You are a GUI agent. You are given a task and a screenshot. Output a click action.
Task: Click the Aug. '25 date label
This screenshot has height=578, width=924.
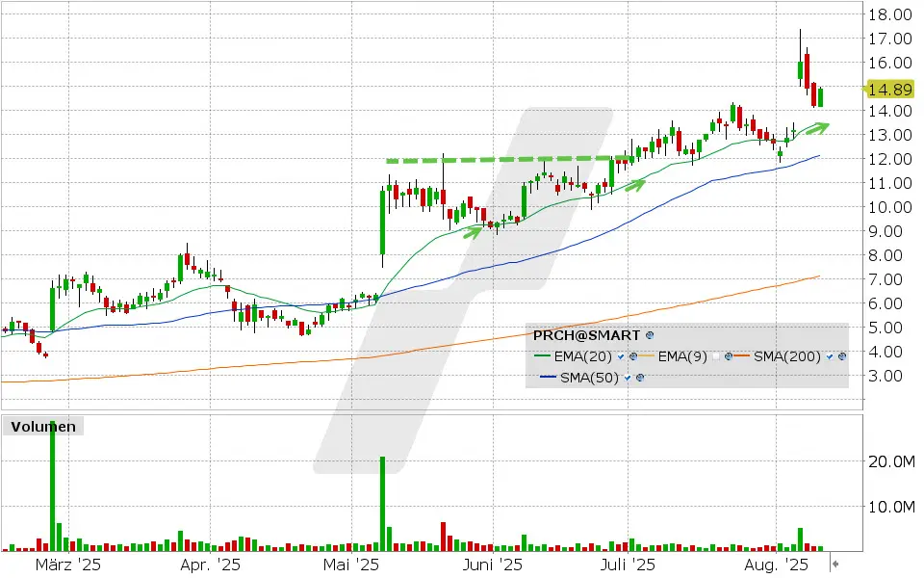point(776,565)
